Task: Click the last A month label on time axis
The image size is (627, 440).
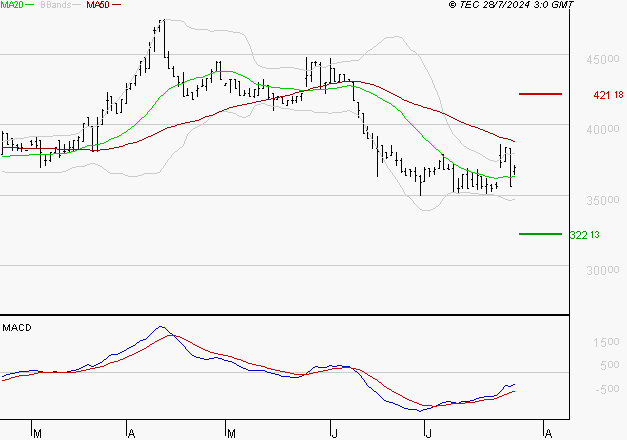Action: pos(548,434)
